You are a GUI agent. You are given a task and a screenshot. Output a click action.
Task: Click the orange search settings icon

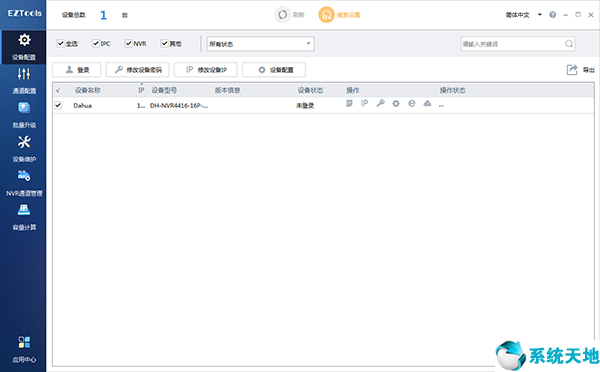coord(326,15)
